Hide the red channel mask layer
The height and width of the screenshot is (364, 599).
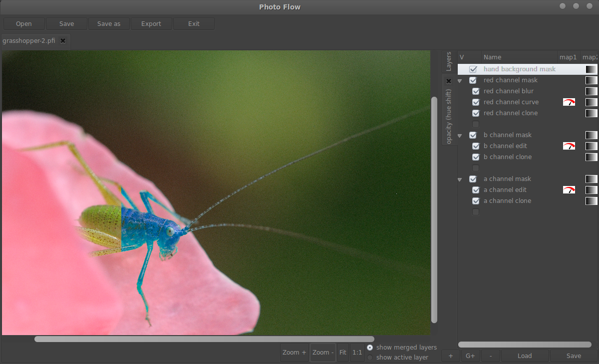473,80
